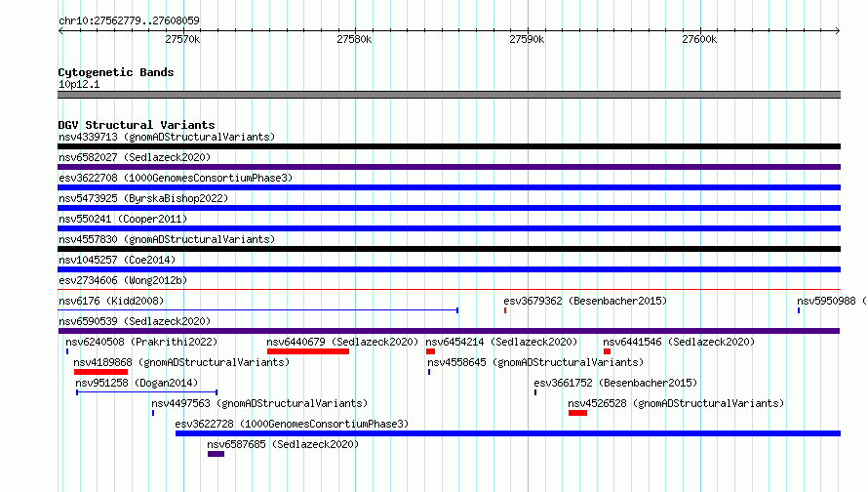Click the esv3679362 small red marker

click(505, 310)
